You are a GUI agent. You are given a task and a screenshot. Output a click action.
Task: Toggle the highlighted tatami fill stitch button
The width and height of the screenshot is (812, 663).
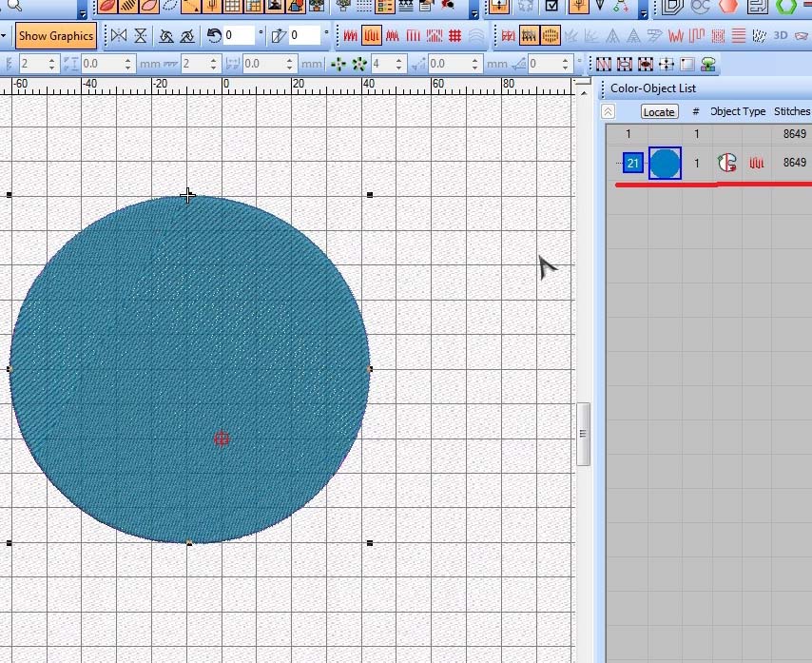click(x=372, y=36)
